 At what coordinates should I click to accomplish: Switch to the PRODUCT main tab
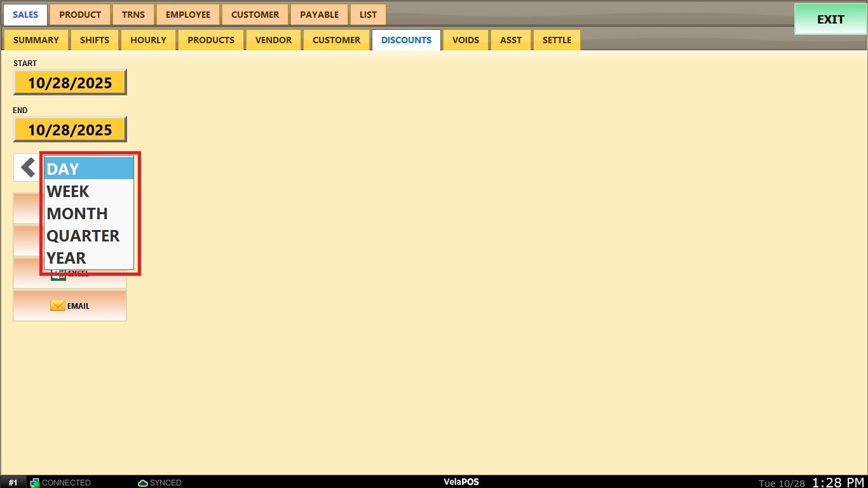pyautogui.click(x=80, y=15)
